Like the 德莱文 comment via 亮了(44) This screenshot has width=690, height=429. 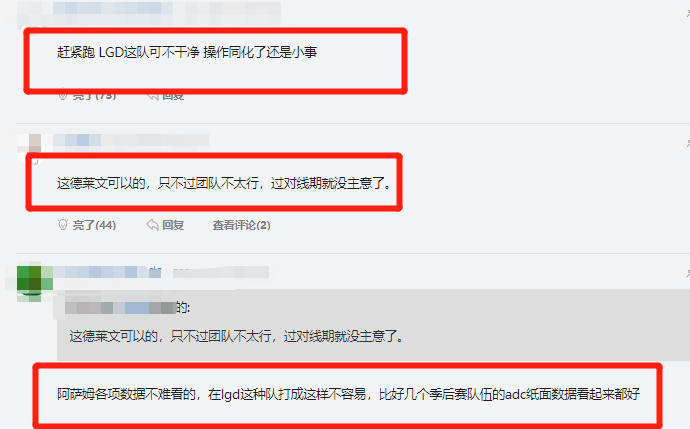(x=94, y=225)
